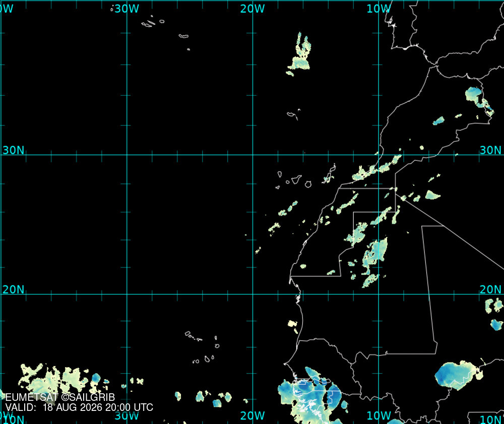
Task: Click the Madeira island outline
Action: 293,115
